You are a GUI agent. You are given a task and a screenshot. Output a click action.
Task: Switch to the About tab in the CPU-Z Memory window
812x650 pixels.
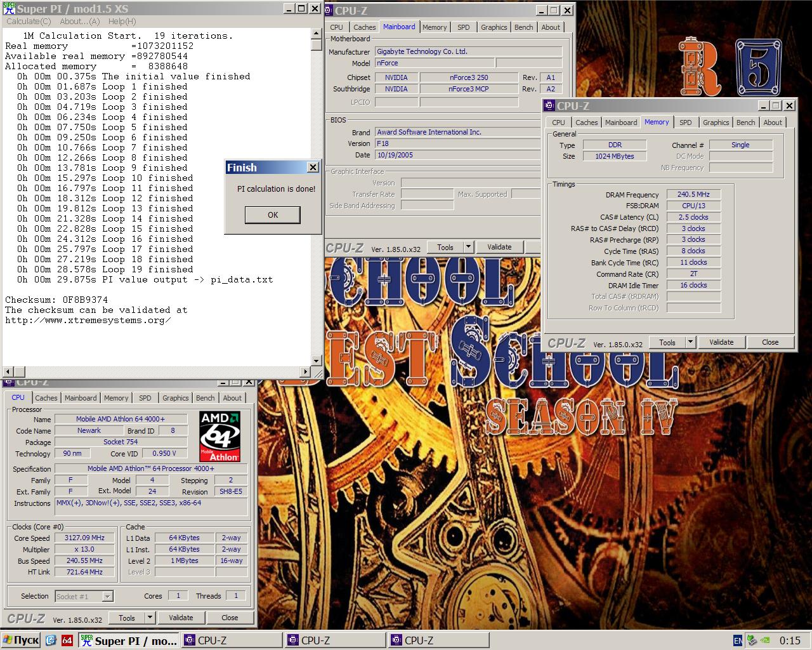773,123
